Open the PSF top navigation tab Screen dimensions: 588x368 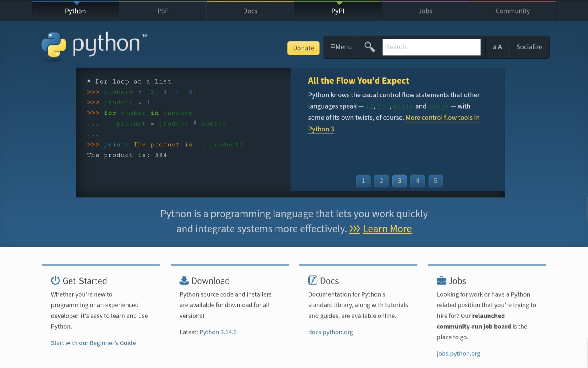[163, 11]
